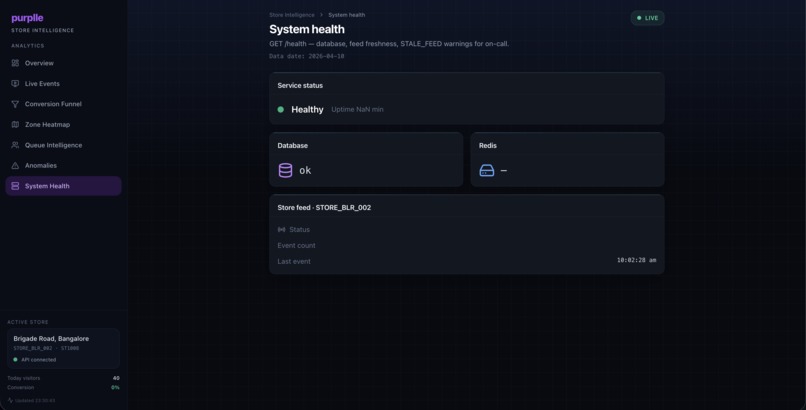Click the Service status card title
Viewport: 806px width, 410px height.
click(300, 86)
